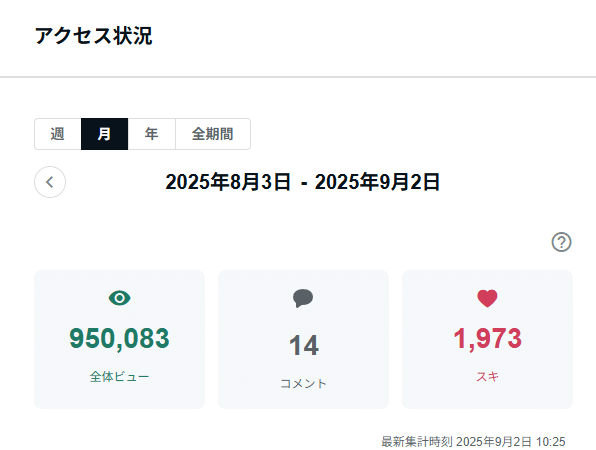Viewport: 596px width, 450px height.
Task: Switch to the 年 (year) tab
Action: coord(152,134)
